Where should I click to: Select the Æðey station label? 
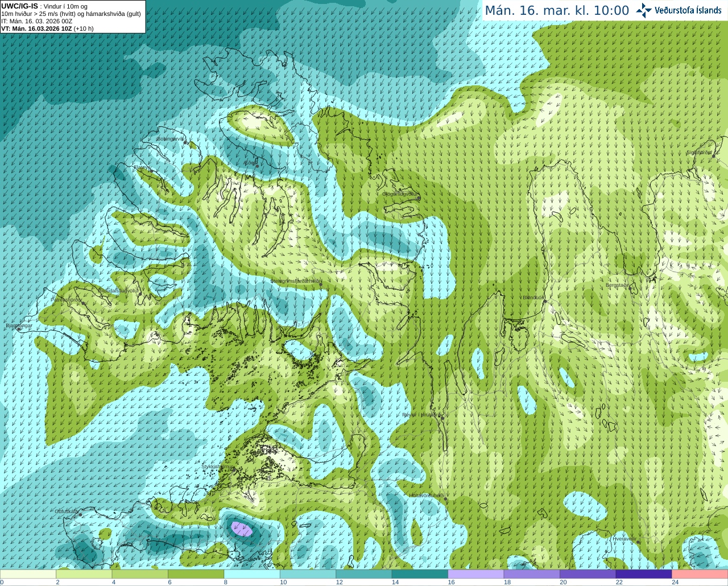[x=250, y=163]
